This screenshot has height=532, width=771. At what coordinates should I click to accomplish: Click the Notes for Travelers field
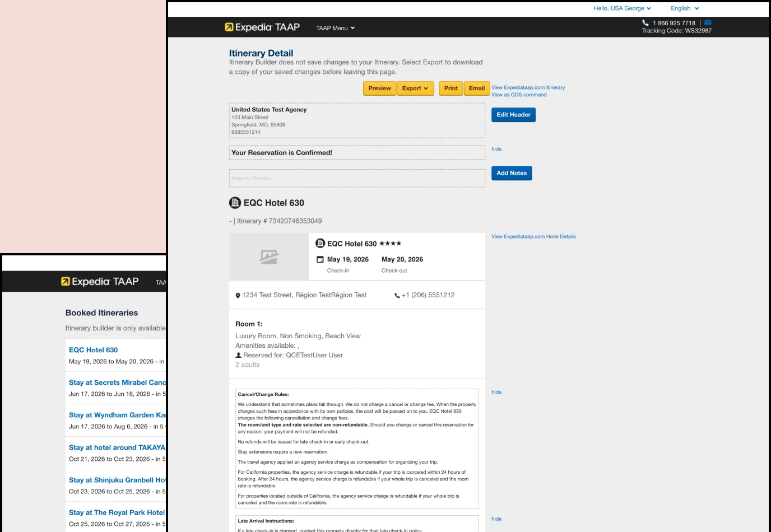click(357, 178)
